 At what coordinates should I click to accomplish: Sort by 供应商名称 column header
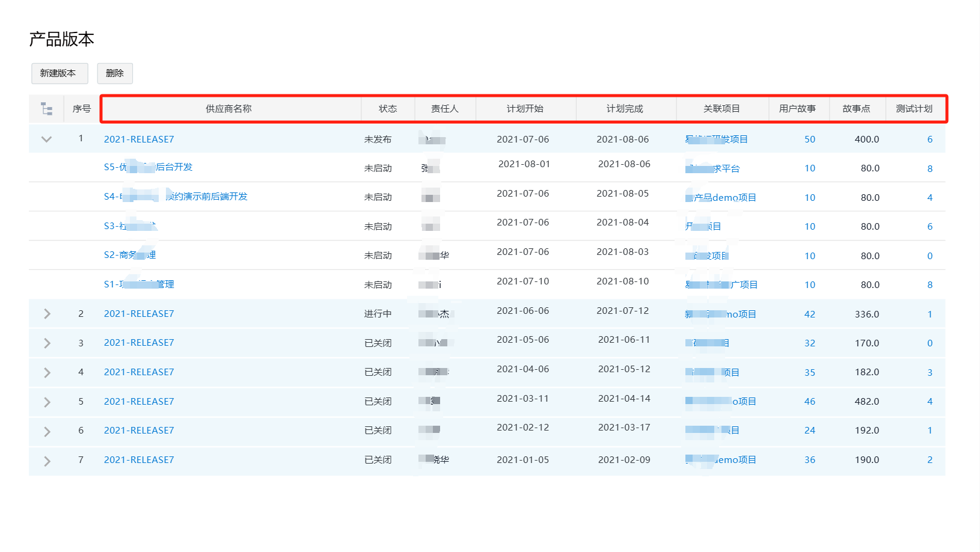point(228,109)
